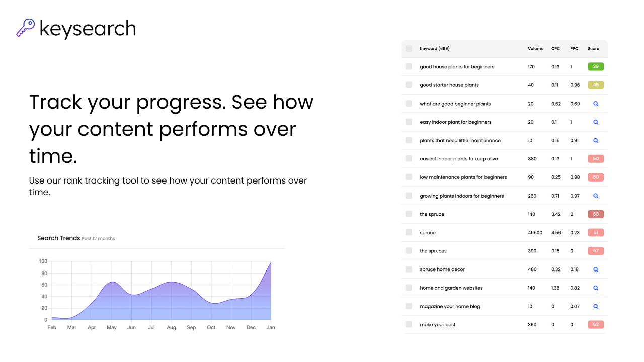
Task: Open score lookup for 'spruce home decor'
Action: (596, 269)
